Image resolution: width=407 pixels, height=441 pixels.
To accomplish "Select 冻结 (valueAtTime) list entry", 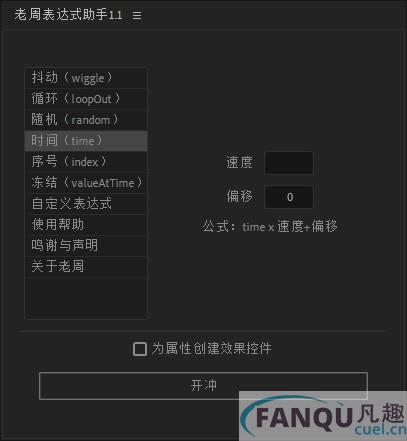I will coord(86,183).
